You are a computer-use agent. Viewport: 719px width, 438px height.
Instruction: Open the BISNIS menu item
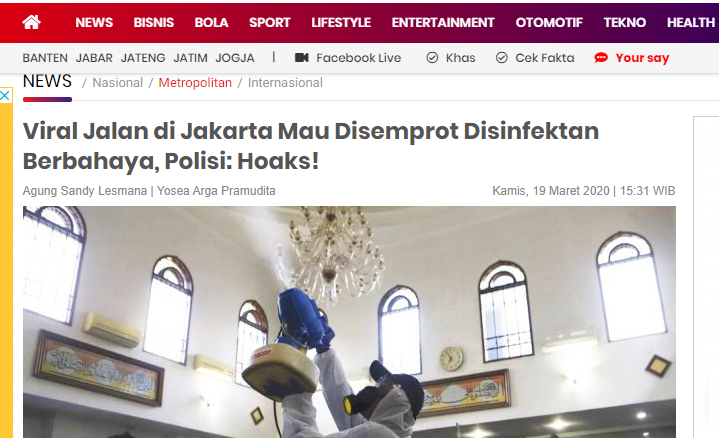(x=154, y=22)
